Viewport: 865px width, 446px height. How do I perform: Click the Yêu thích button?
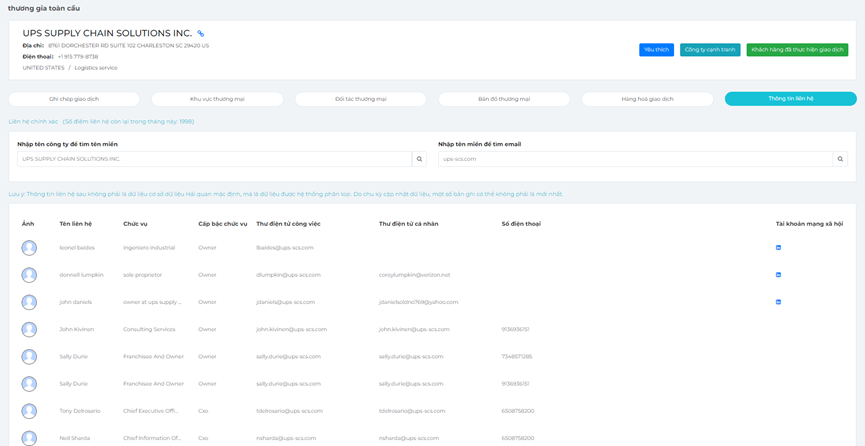(x=656, y=50)
